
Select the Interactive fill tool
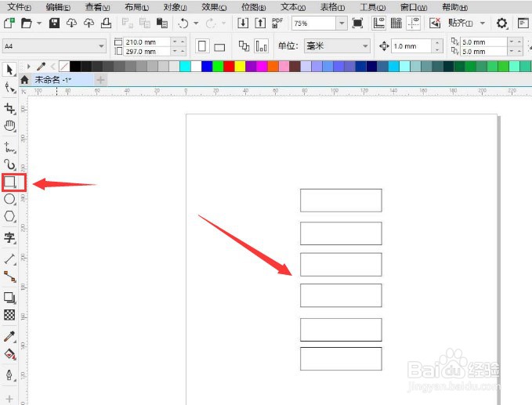click(x=9, y=354)
